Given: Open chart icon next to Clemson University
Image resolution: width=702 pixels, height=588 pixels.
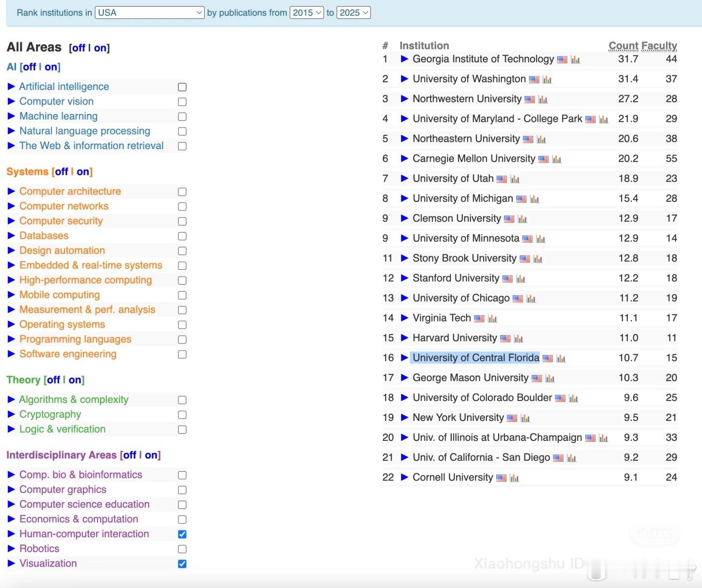Looking at the screenshot, I should [522, 220].
